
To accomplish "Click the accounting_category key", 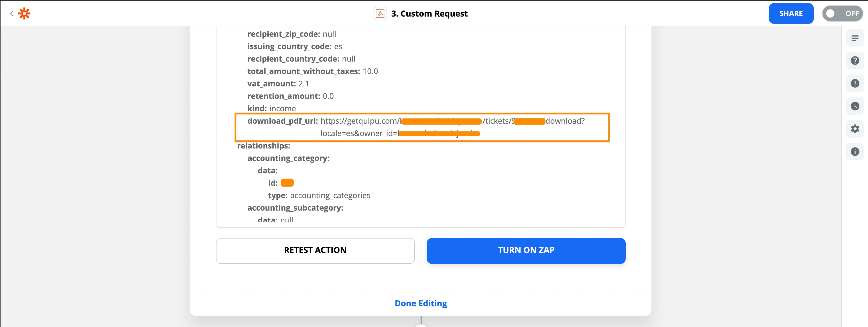I will point(288,158).
